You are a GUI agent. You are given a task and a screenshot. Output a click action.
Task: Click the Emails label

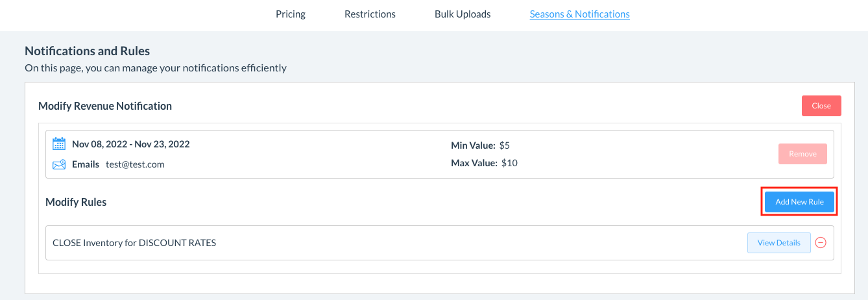tap(86, 164)
